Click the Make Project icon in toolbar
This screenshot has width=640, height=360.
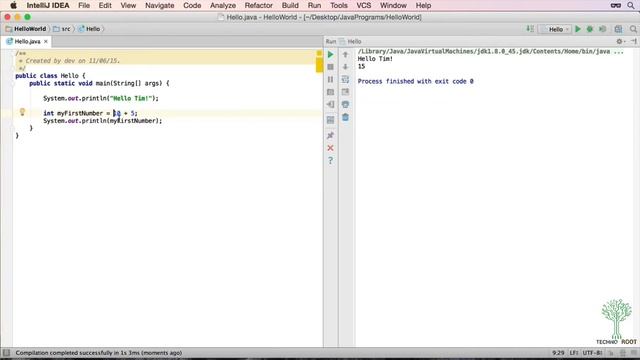(530, 29)
